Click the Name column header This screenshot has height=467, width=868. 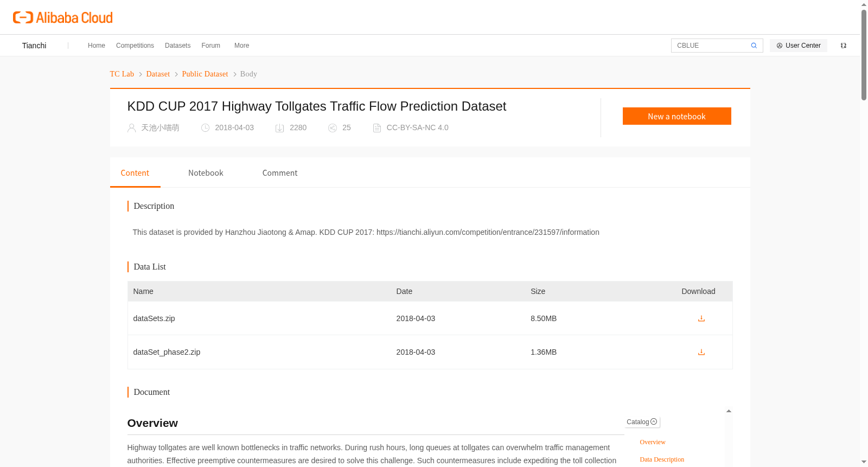coord(143,291)
